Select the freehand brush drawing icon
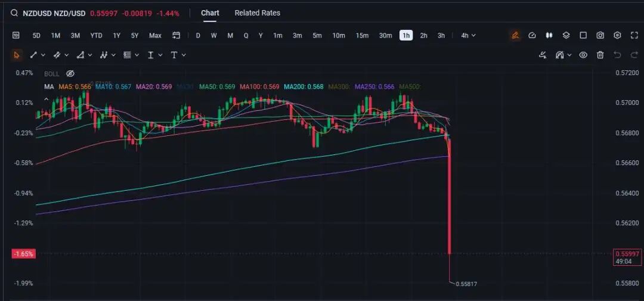Screen dimensions: 644x301 tap(543, 55)
